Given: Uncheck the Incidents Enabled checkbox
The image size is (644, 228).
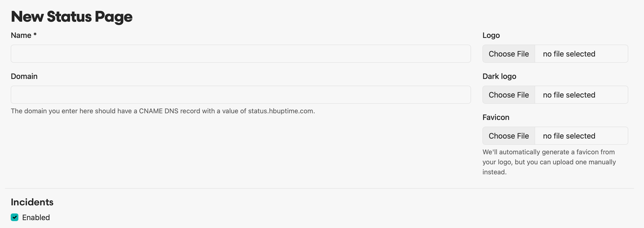Looking at the screenshot, I should tap(15, 217).
